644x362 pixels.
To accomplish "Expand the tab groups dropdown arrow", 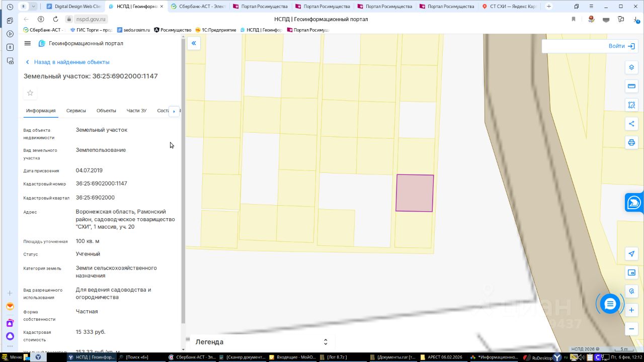I will coord(33,7).
